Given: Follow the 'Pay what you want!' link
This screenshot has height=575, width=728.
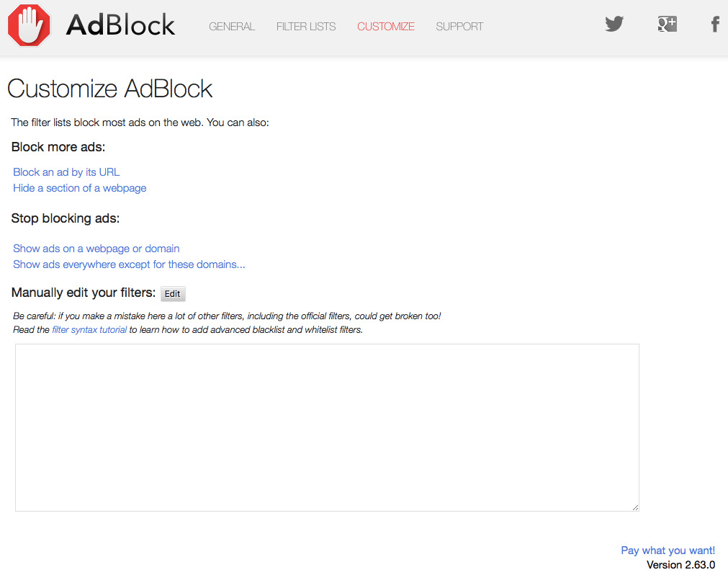Looking at the screenshot, I should point(668,551).
